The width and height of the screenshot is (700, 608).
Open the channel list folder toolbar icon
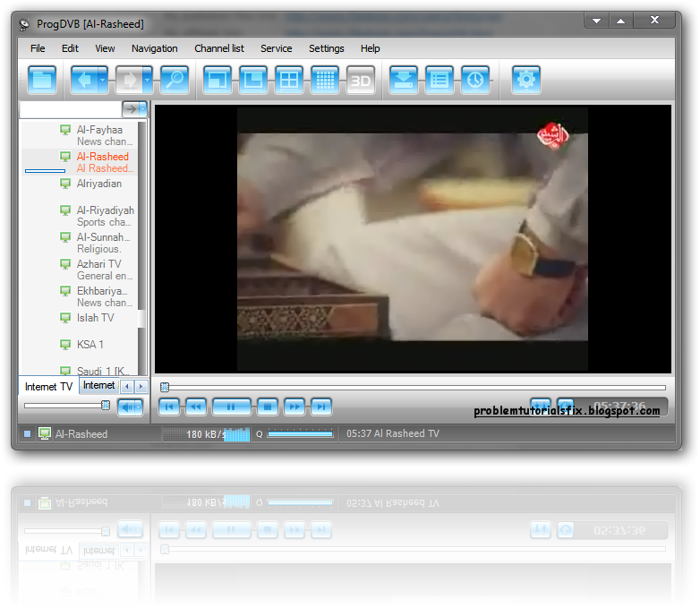42,80
